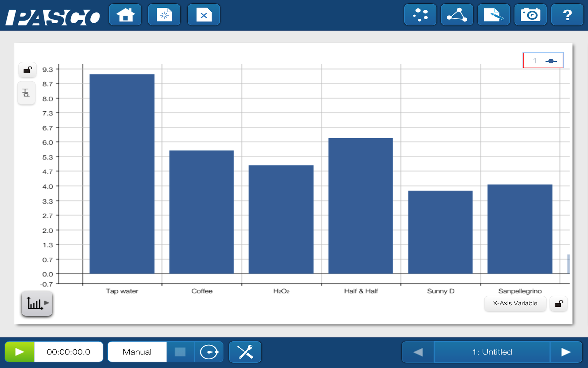This screenshot has height=368, width=588.
Task: Open the data summary dots icon
Action: click(420, 14)
